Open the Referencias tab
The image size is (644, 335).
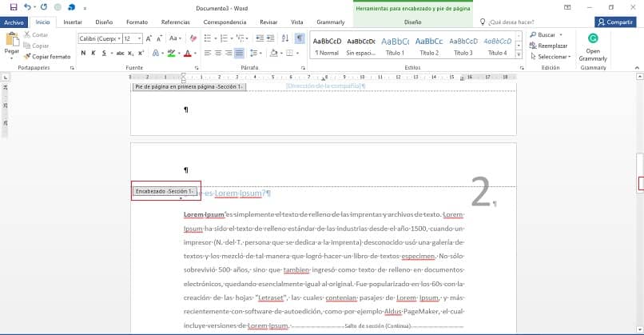175,22
